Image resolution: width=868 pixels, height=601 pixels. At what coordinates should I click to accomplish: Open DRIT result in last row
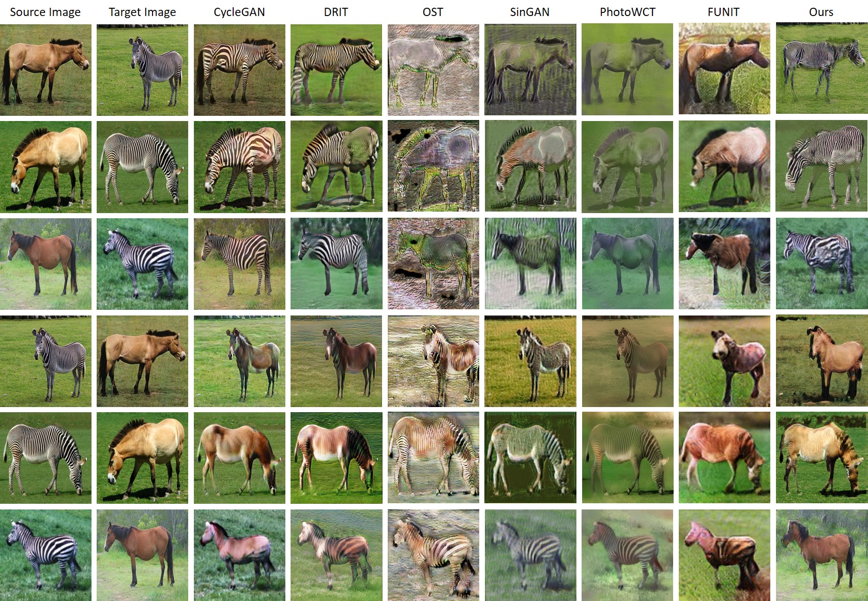pos(337,555)
